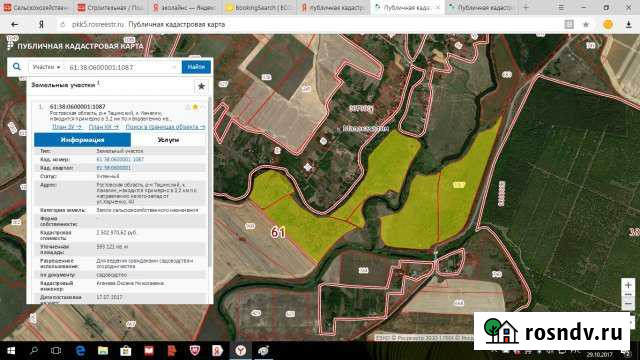Expand the Участки search type dropdown

point(47,67)
